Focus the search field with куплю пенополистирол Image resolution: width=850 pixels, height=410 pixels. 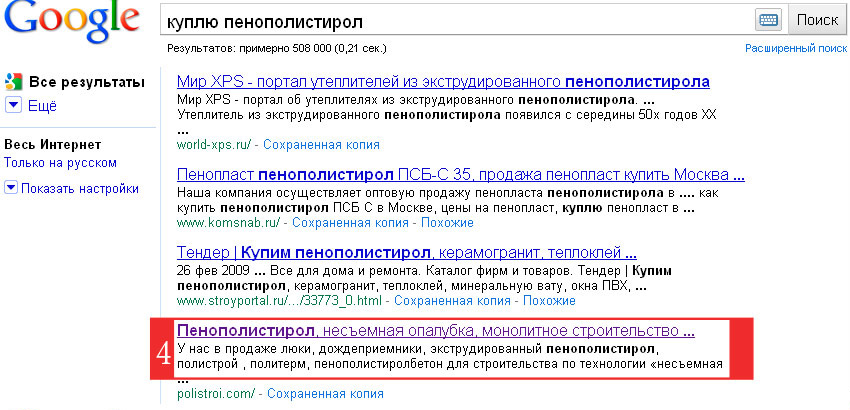pyautogui.click(x=457, y=21)
